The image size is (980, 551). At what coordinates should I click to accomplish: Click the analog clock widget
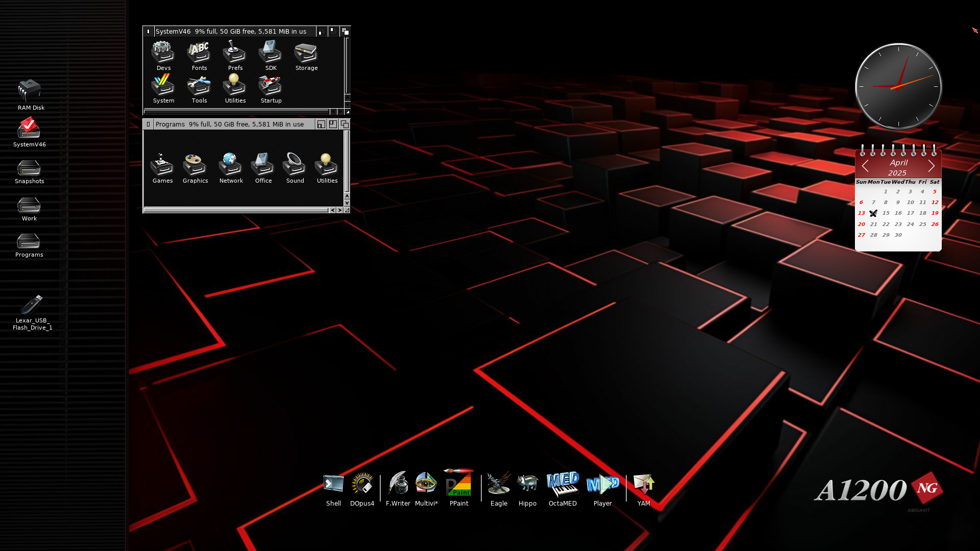(x=898, y=87)
